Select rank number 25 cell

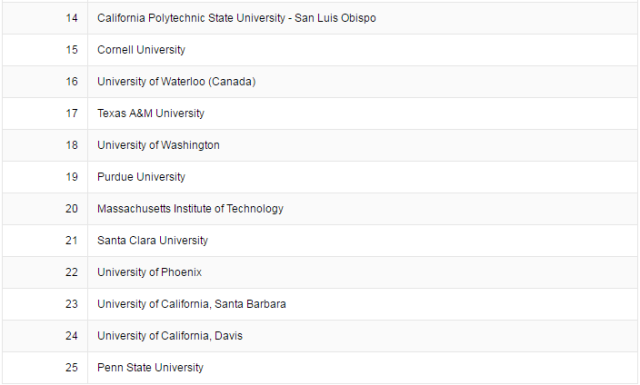pos(45,368)
